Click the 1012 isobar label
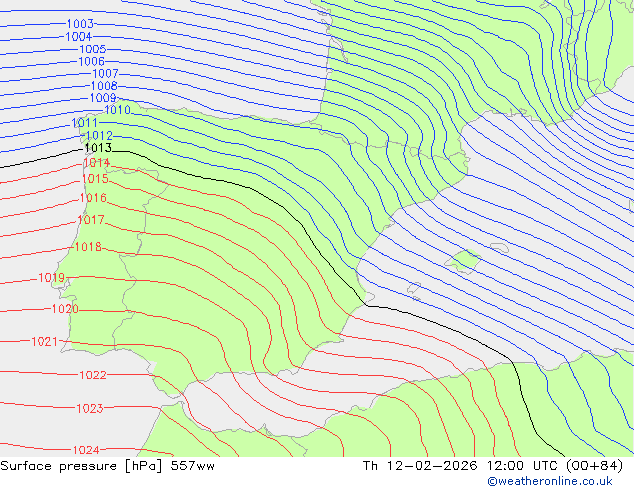634x490 pixels. (99, 135)
